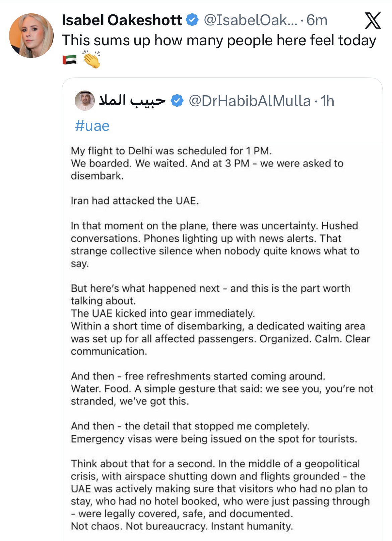Open Isabel Oakeshott's profile avatar

[31, 36]
